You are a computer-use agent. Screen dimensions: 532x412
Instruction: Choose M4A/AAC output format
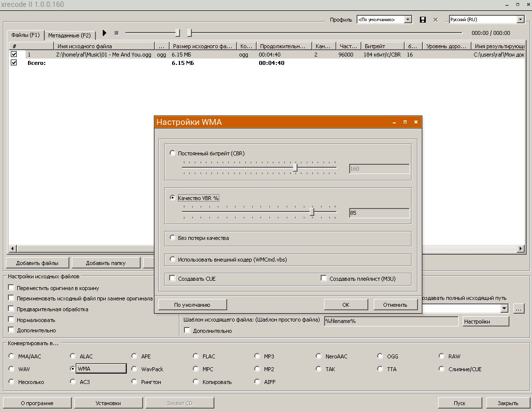point(11,356)
